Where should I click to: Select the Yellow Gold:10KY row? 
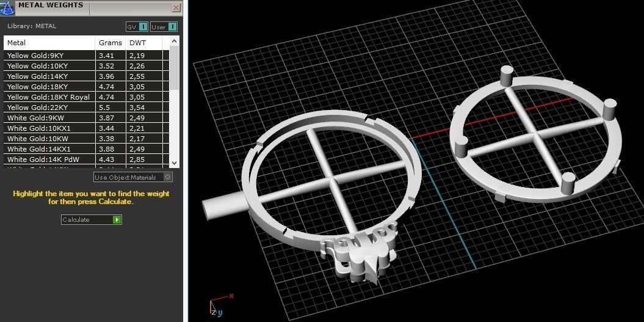[x=86, y=66]
